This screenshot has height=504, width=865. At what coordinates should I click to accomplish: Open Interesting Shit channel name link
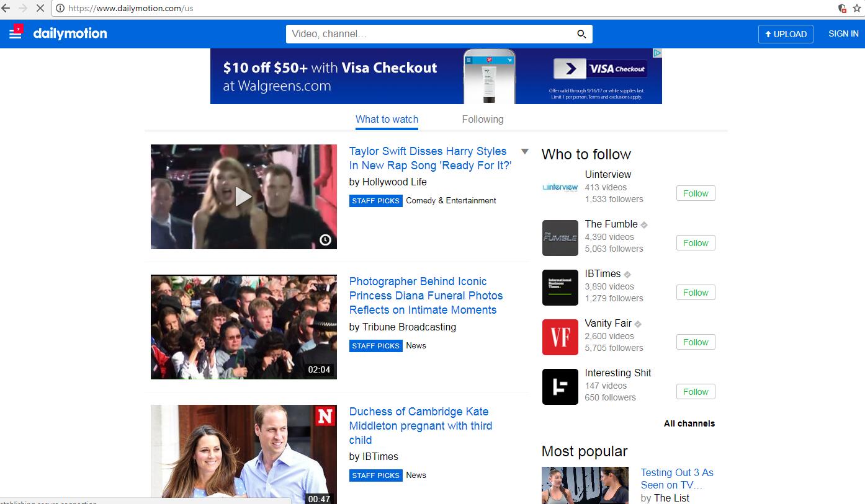618,373
